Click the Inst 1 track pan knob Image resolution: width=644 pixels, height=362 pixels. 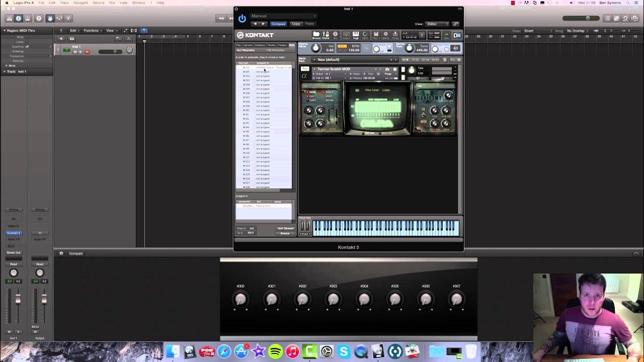tap(129, 50)
